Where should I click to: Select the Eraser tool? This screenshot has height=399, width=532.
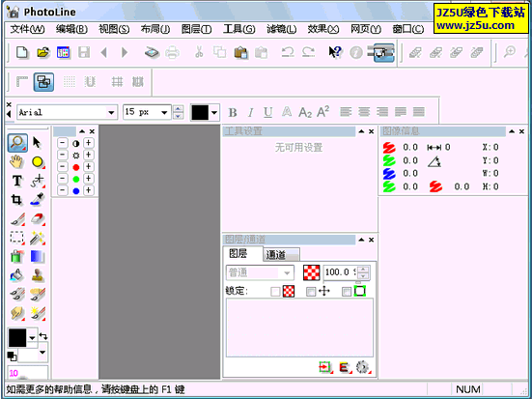click(38, 219)
